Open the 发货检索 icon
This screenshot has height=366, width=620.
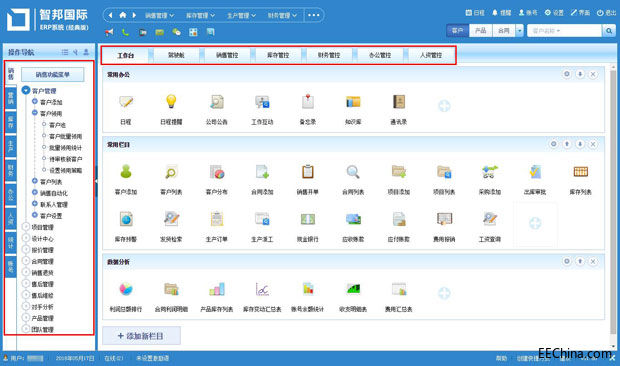click(x=171, y=219)
